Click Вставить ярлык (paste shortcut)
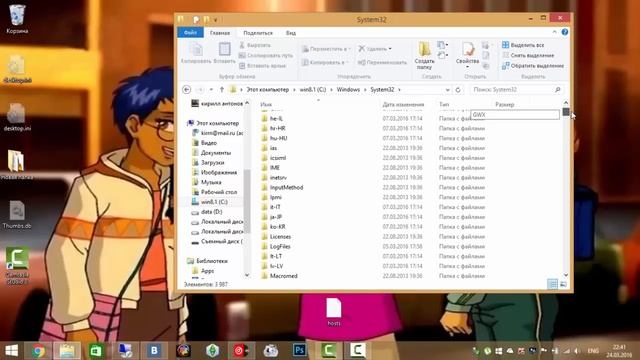640x360 pixels. coord(262,66)
